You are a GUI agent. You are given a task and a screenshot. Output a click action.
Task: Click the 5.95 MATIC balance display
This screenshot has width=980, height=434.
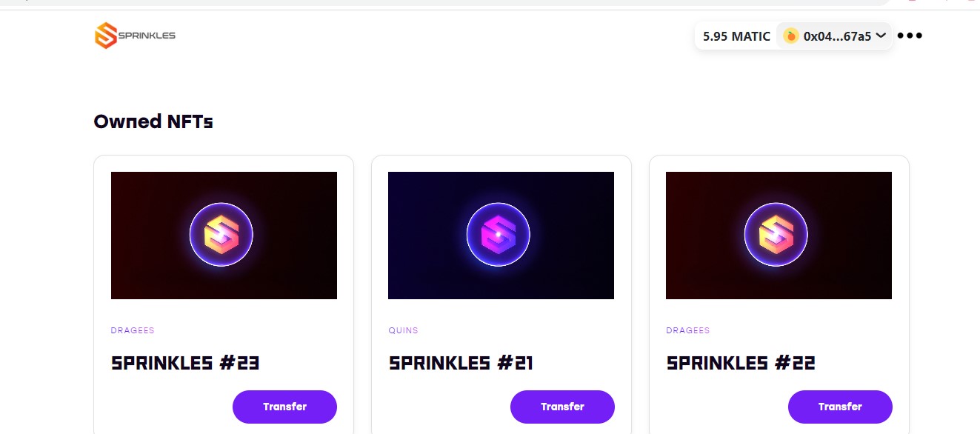[735, 35]
